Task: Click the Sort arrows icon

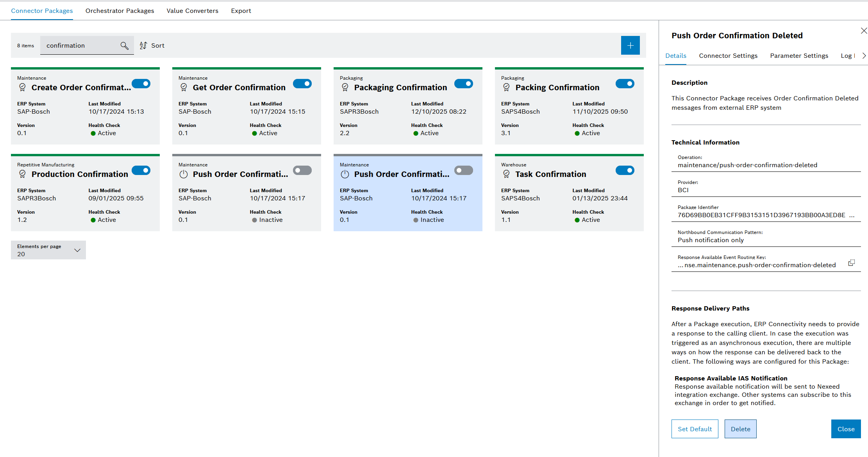Action: point(143,46)
